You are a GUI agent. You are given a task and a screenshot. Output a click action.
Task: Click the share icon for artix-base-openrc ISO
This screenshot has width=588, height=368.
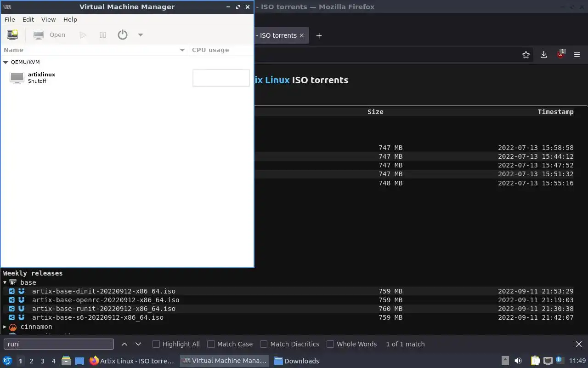coord(12,300)
